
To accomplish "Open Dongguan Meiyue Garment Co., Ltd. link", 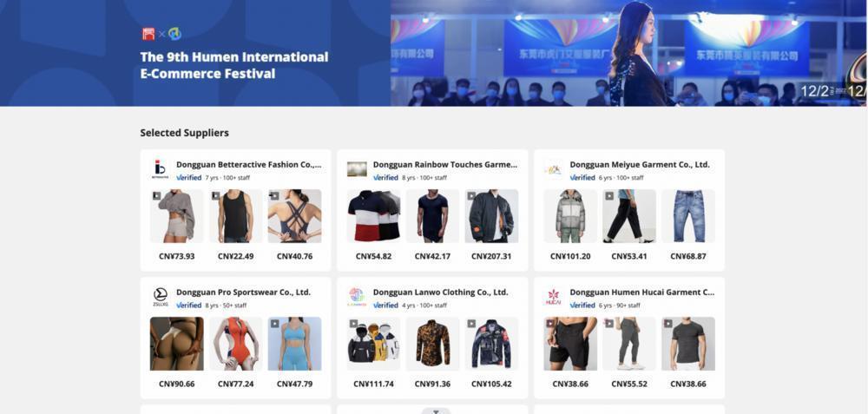I will point(640,164).
